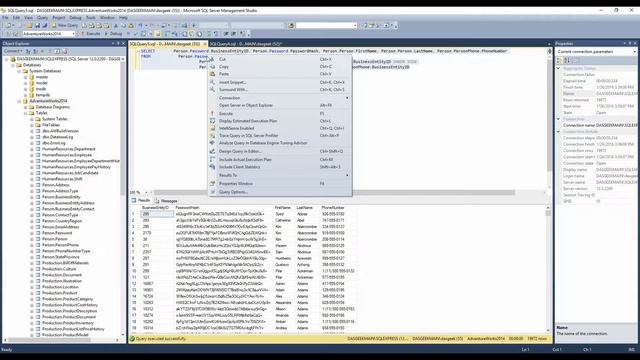640x360 pixels.
Task: Open the Results To submenu
Action: coord(280,175)
